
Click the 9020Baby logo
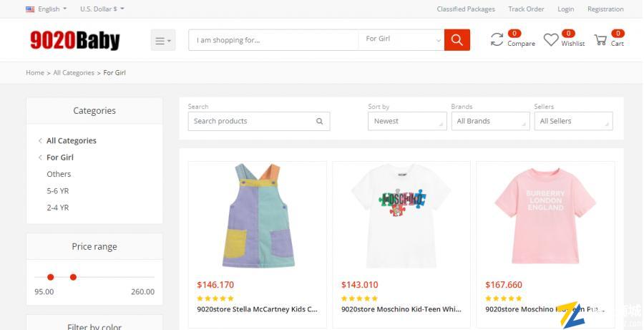74,40
